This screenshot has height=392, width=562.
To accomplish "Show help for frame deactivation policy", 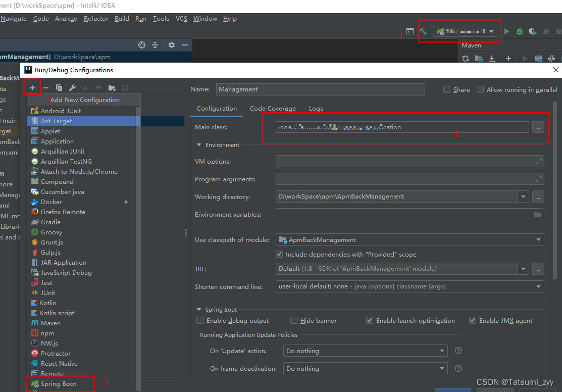I will 458,368.
